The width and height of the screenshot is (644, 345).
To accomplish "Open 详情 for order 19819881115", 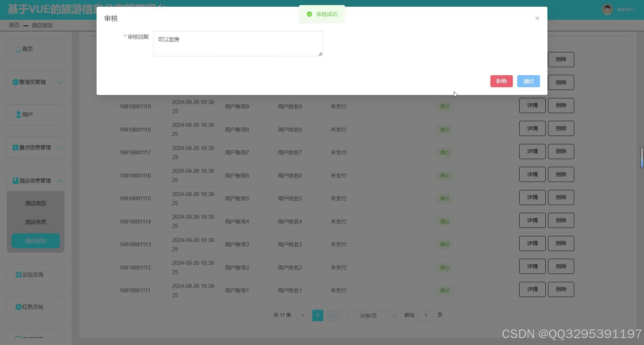I will click(532, 197).
